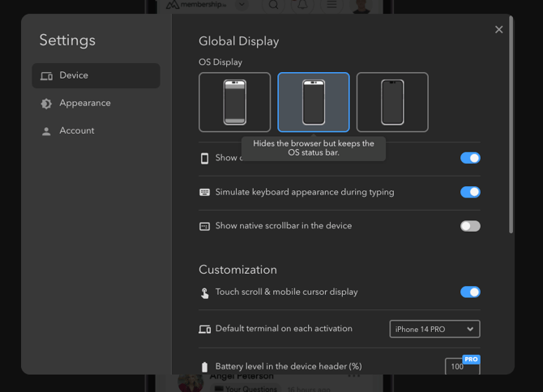
Task: Select OS display with browser bars shown
Action: pos(235,102)
